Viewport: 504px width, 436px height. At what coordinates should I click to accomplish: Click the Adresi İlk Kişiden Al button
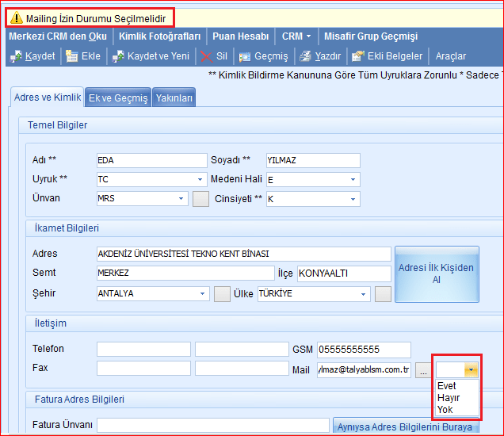pyautogui.click(x=436, y=273)
